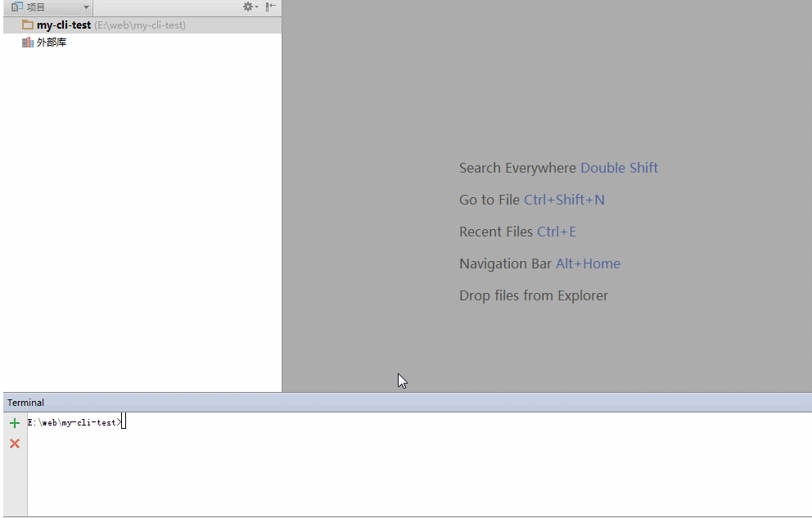Screen dimensions: 812x518
Task: Hide the project tool window panel
Action: pos(270,7)
